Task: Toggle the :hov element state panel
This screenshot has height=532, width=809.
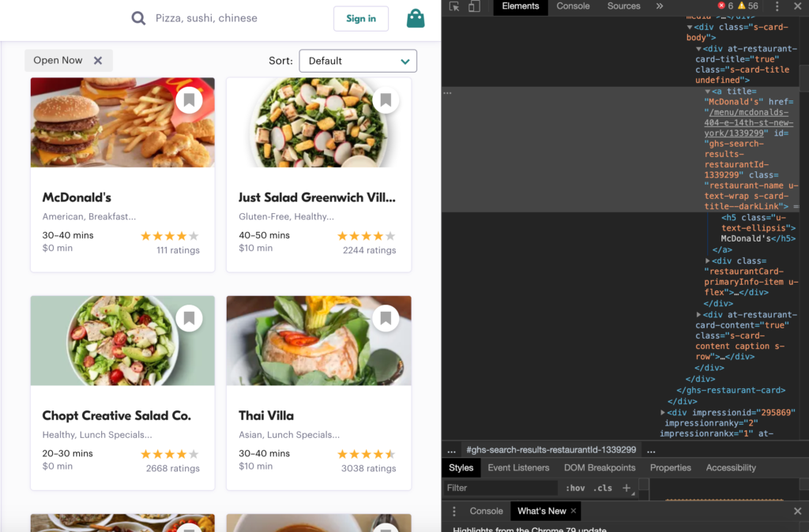Action: [574, 488]
